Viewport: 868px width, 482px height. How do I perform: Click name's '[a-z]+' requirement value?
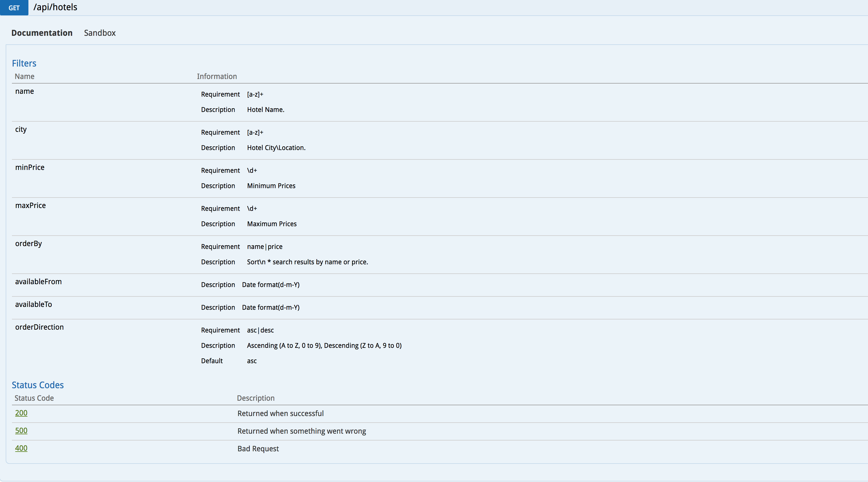pos(255,94)
